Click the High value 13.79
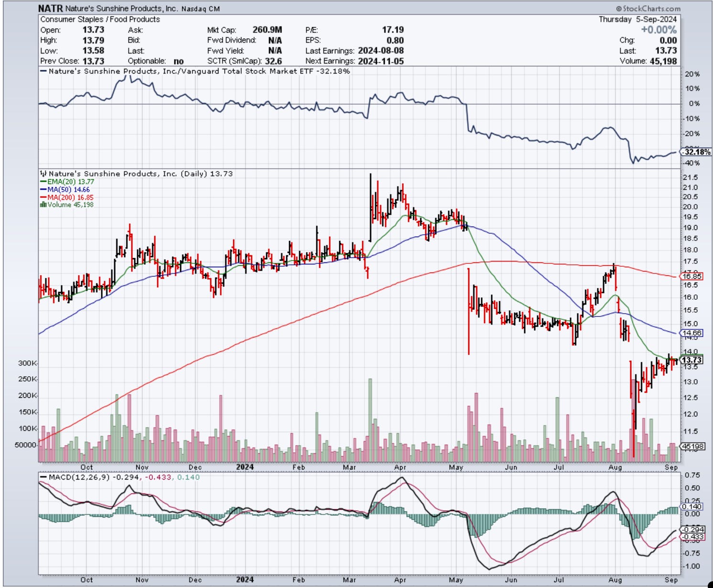The width and height of the screenshot is (713, 588). (x=93, y=40)
